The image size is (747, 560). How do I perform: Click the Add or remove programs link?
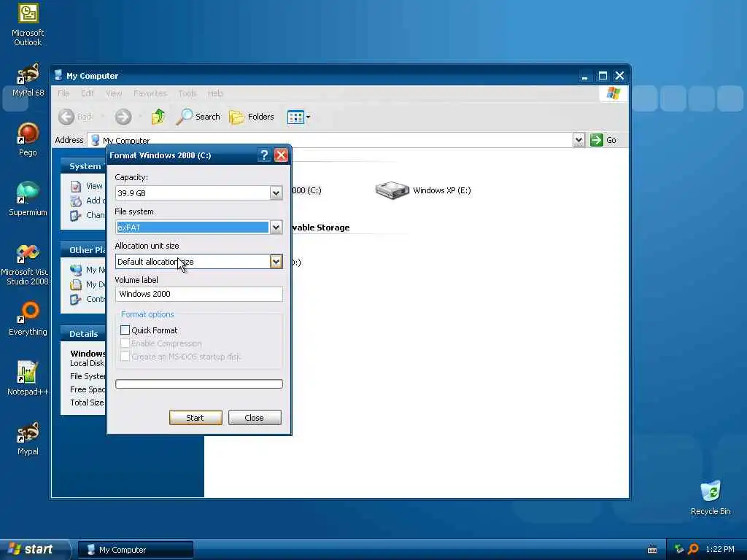click(x=87, y=201)
